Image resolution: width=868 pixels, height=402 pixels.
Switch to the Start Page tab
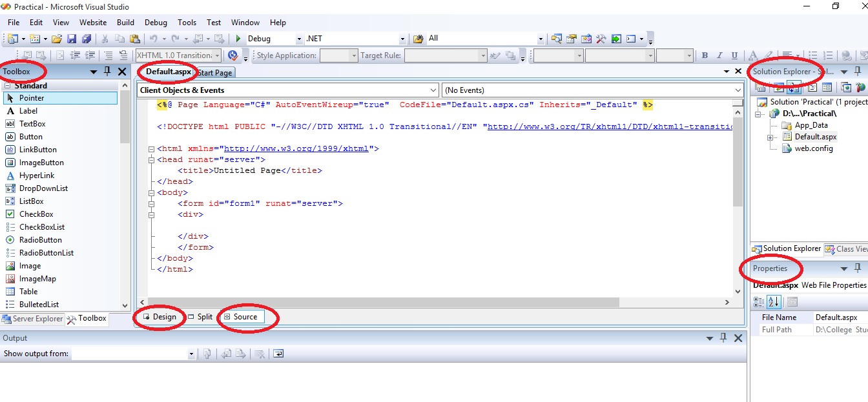(214, 73)
